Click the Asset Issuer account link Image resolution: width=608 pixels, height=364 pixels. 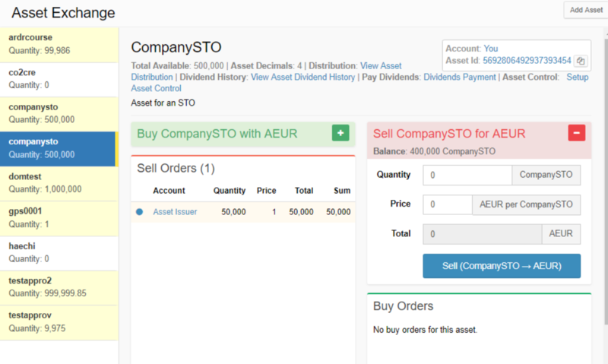(x=175, y=212)
